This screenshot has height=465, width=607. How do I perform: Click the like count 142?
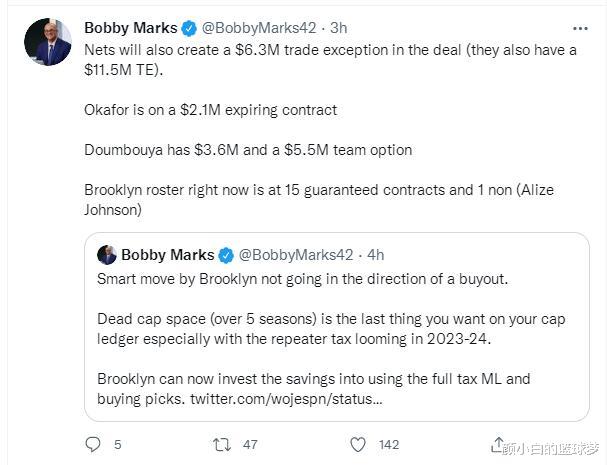(x=388, y=444)
